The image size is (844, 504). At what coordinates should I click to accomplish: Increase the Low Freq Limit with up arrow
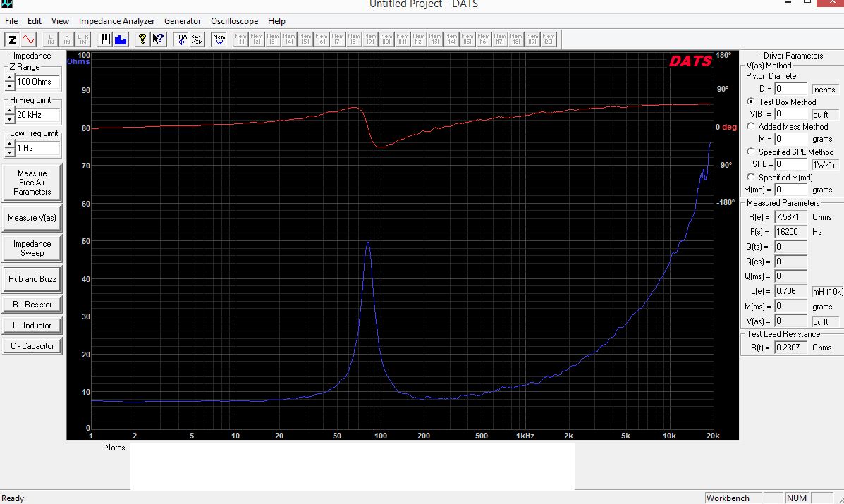[x=9, y=145]
